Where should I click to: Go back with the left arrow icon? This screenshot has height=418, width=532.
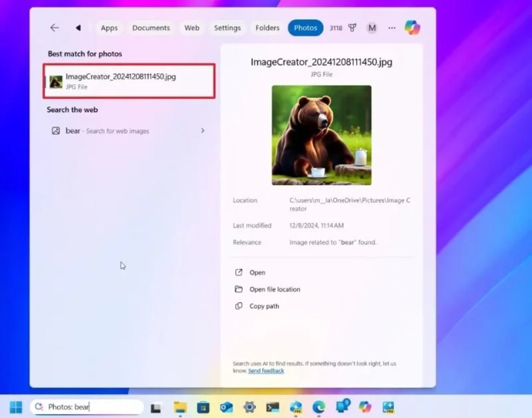click(x=55, y=28)
